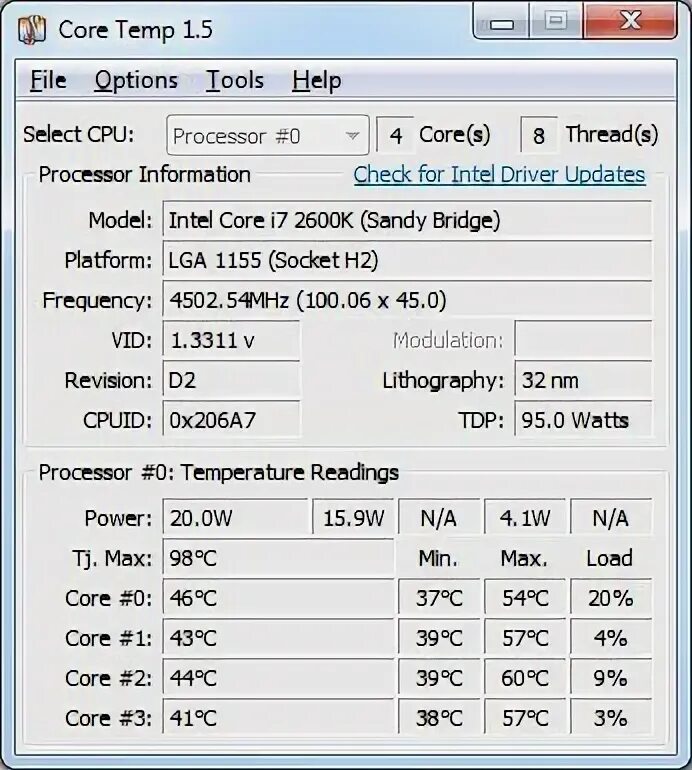Maximize the Core Temp window
The image size is (692, 770).
pos(556,22)
